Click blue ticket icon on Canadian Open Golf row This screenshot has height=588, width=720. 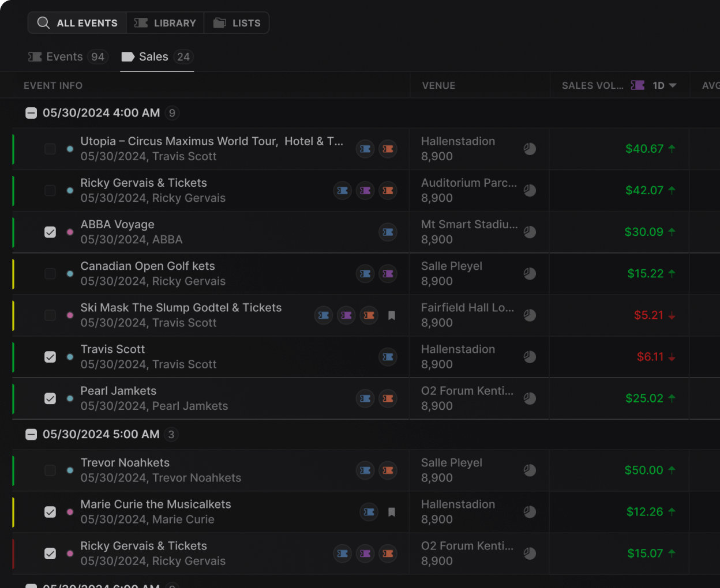click(x=365, y=274)
